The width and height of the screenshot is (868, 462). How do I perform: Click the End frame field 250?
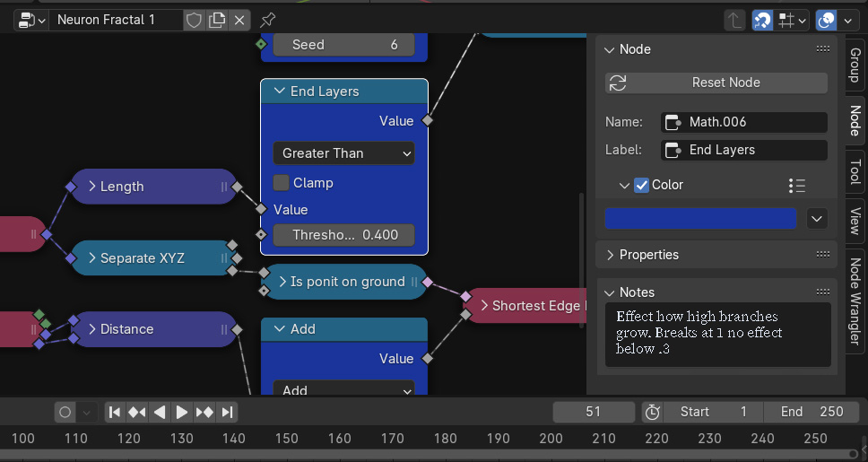pos(812,412)
